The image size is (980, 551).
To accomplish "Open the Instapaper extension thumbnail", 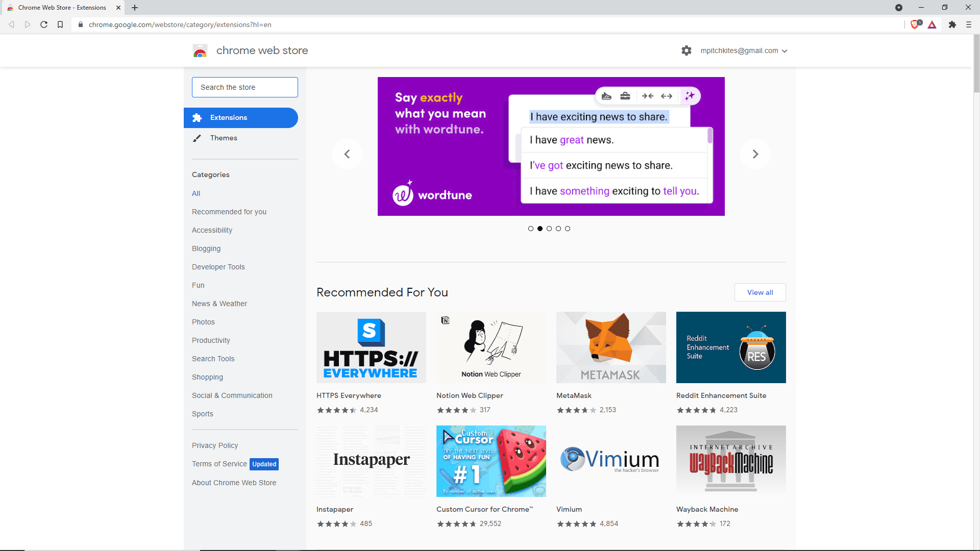I will [371, 461].
